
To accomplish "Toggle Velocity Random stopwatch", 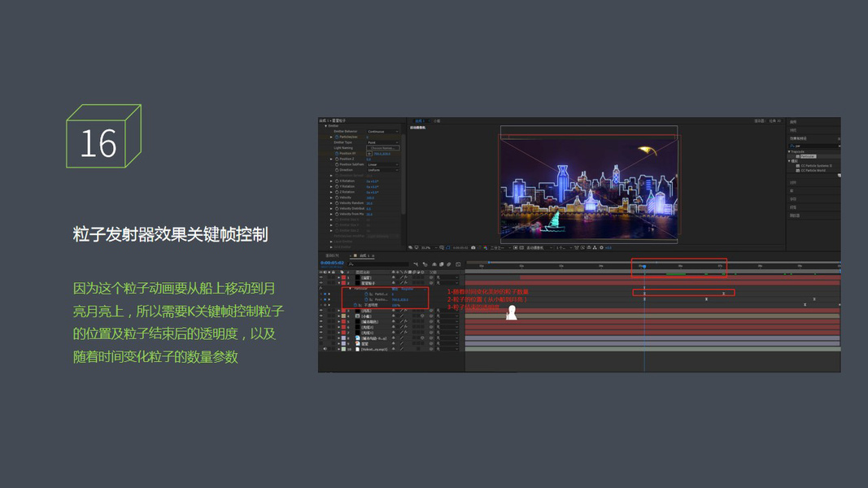I will click(337, 203).
